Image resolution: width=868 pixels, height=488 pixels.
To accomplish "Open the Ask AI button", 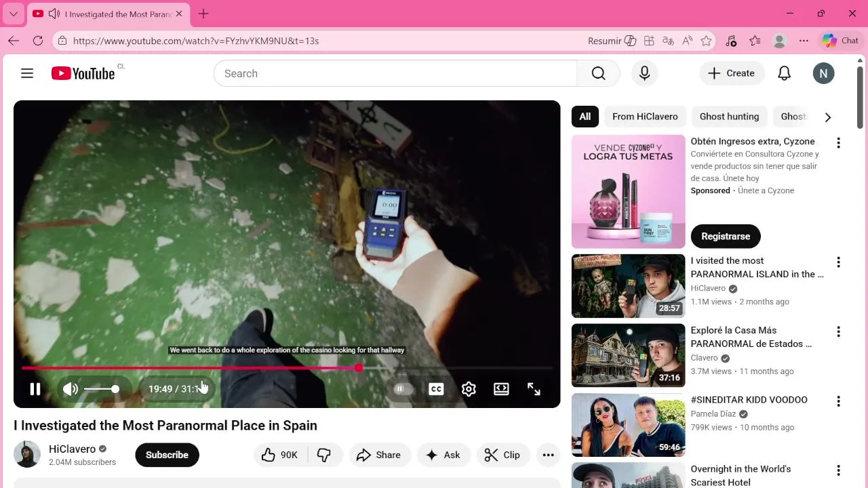I will (x=443, y=455).
